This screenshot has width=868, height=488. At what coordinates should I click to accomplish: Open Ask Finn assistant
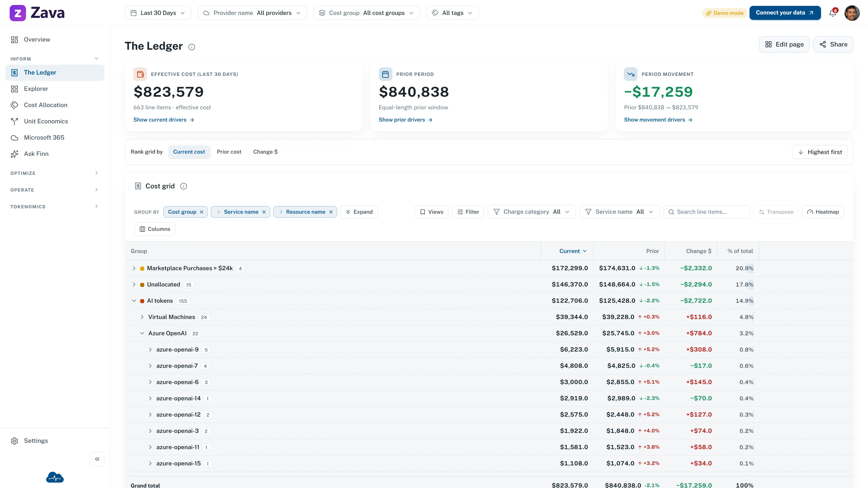(55, 154)
